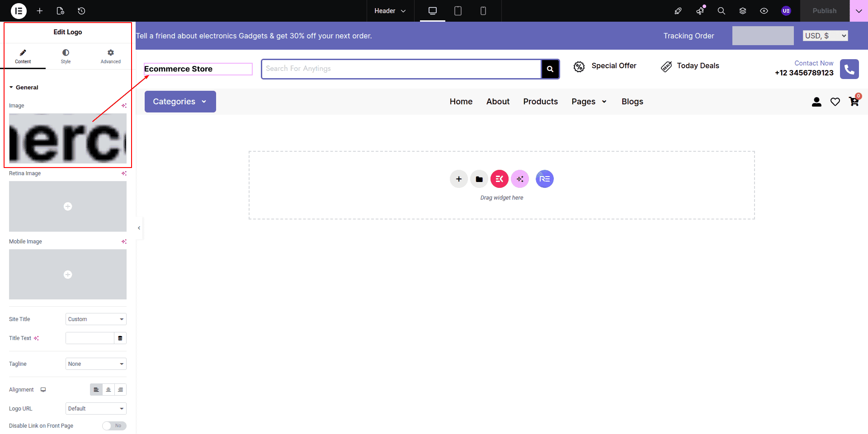Switch to the Advanced tab

coord(110,56)
